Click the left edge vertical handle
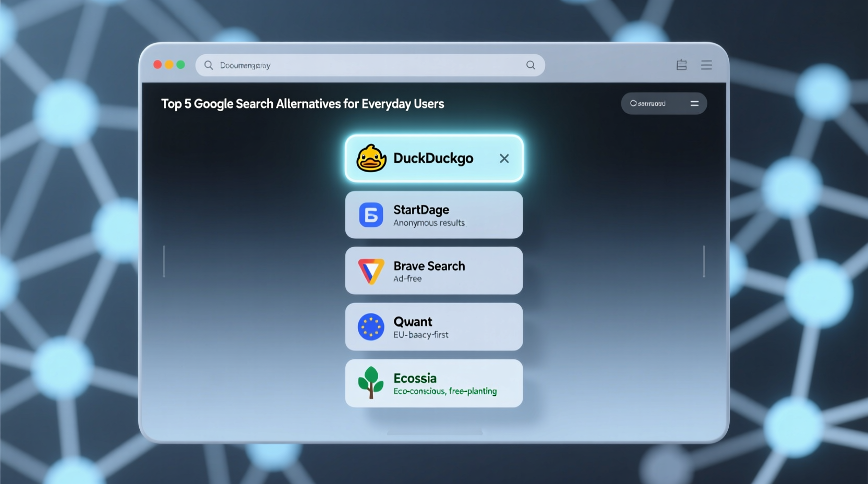 164,261
